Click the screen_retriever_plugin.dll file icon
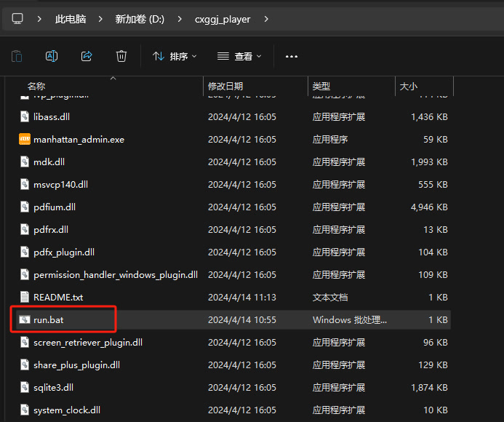Viewport: 504px width, 422px height. point(25,342)
